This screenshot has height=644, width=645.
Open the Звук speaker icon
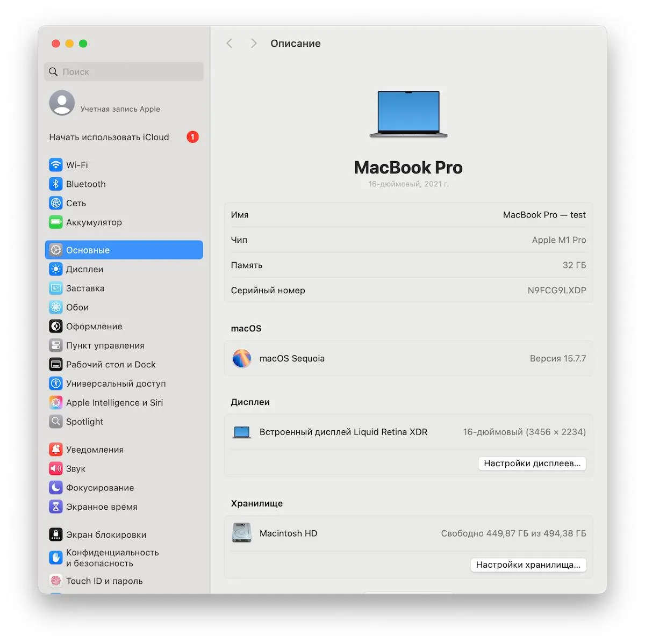coord(56,468)
